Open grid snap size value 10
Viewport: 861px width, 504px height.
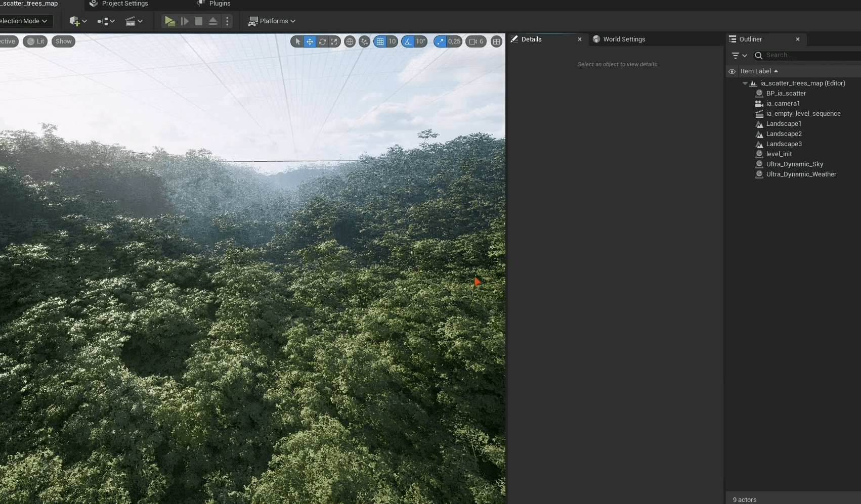(x=392, y=41)
